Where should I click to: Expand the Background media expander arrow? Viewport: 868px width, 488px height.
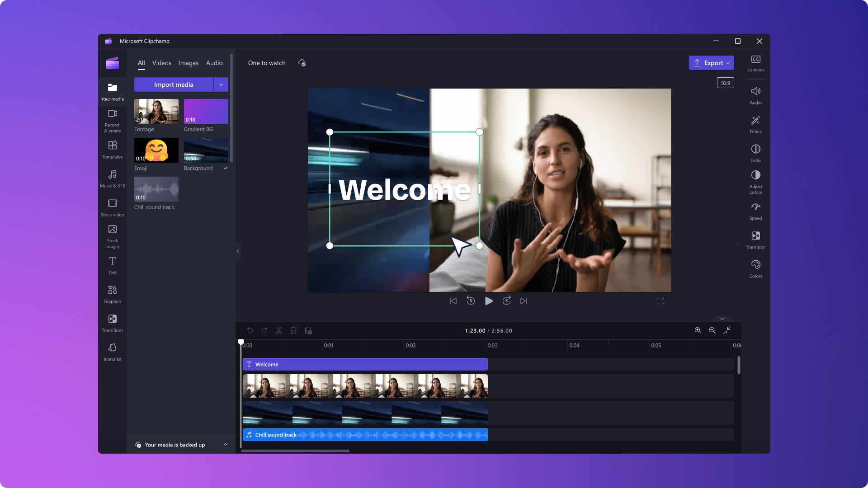(225, 168)
